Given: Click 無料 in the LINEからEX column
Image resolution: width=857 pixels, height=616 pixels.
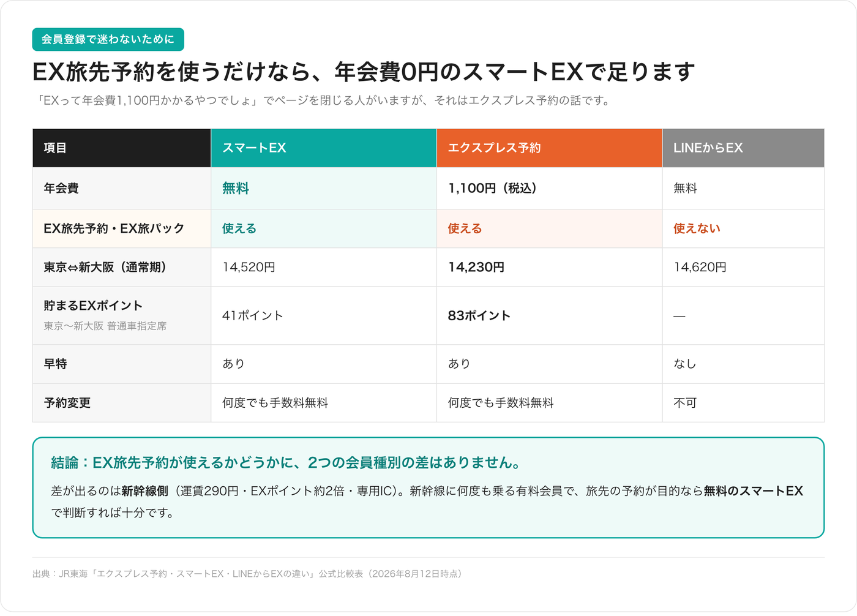Looking at the screenshot, I should pos(743,188).
